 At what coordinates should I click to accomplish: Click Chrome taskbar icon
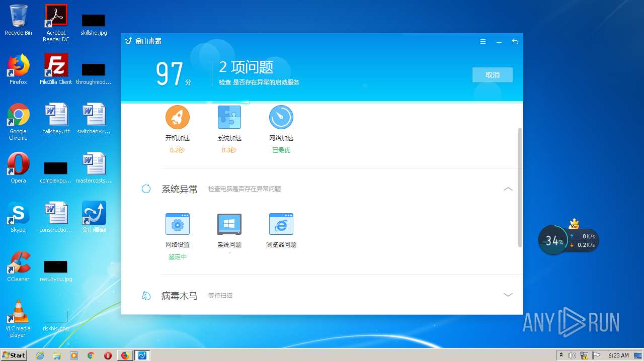[x=91, y=355]
